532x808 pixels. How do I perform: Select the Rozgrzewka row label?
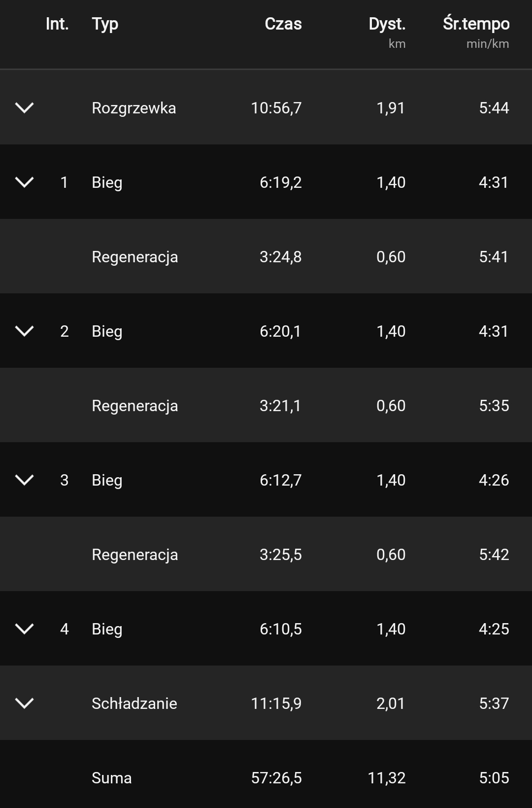(133, 108)
